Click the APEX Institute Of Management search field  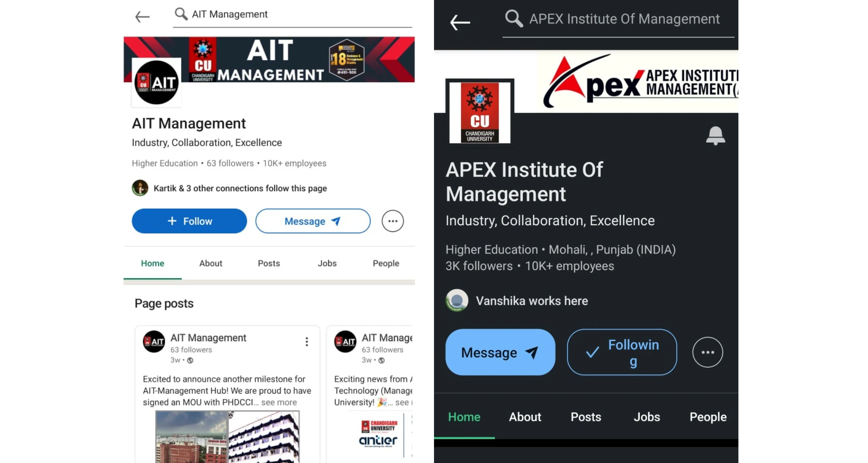[x=618, y=19]
